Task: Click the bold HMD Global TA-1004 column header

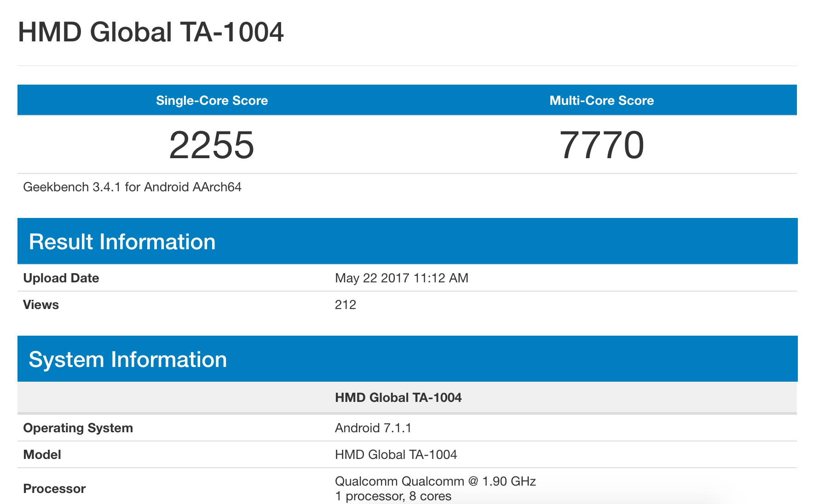Action: (x=398, y=398)
